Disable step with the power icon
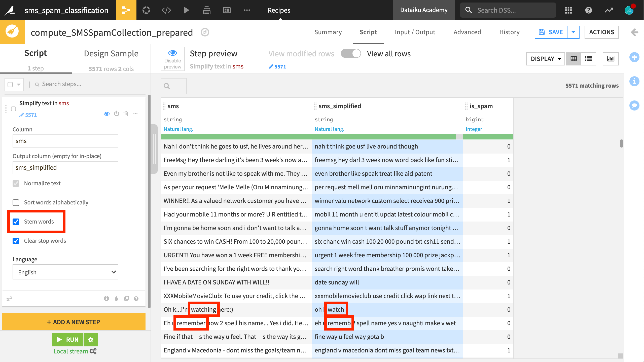This screenshot has height=362, width=644. click(x=116, y=114)
